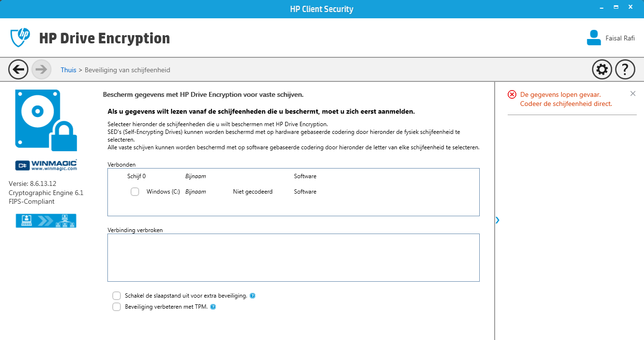Dismiss the 'gegevens lopen gevaar' warning
Viewport: 644px width, 340px height.
633,93
